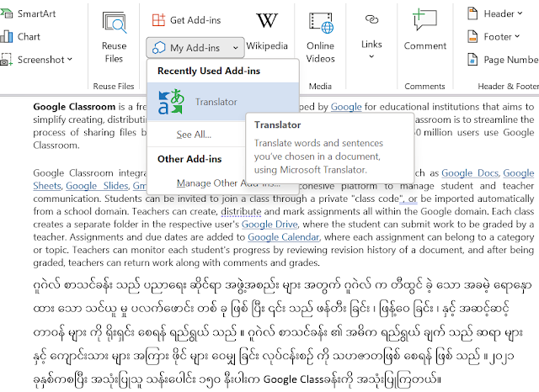Click the bold "Google Classroom" heading text
This screenshot has width=539, height=392.
click(x=74, y=107)
